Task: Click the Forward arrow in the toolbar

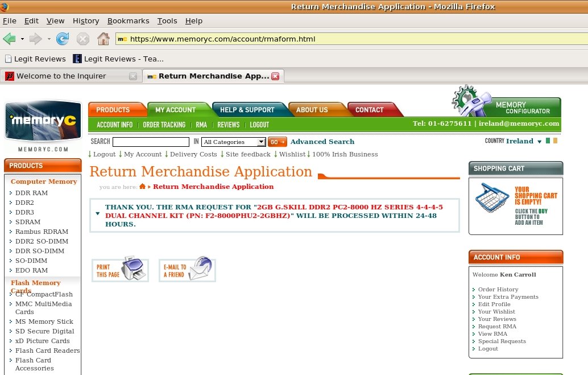Action: 35,39
